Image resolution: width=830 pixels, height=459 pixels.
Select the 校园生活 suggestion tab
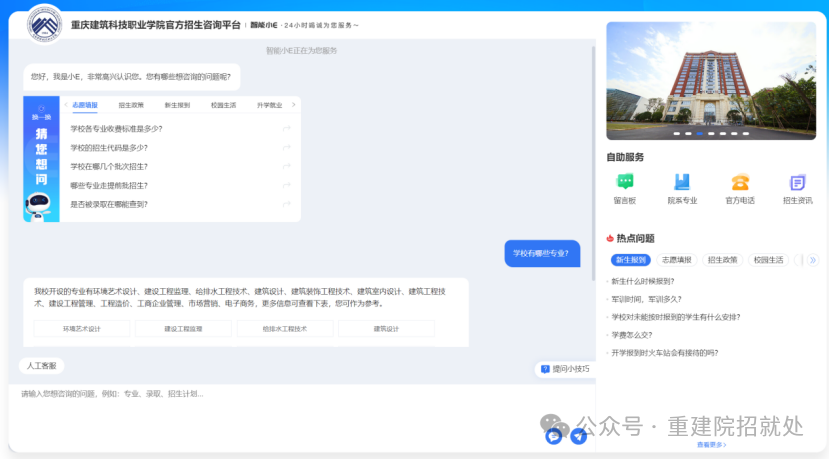[x=223, y=104]
